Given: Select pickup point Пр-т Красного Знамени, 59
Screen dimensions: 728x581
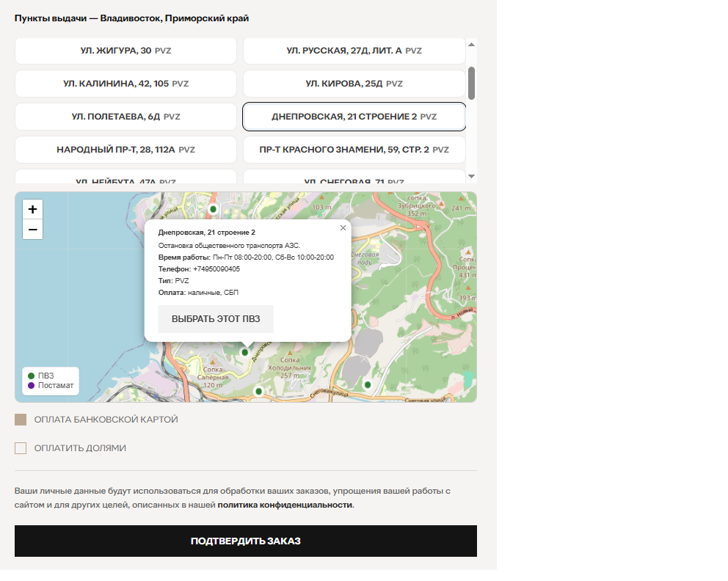Looking at the screenshot, I should click(354, 150).
